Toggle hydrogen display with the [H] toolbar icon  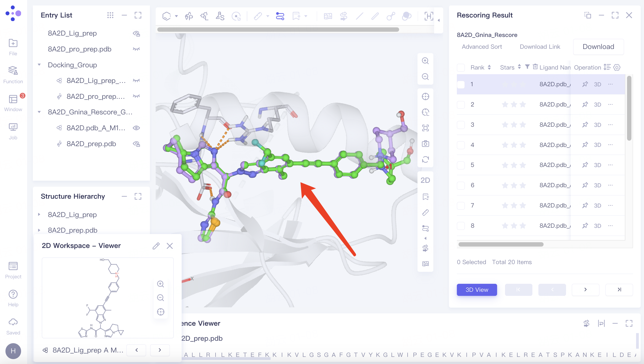click(x=429, y=16)
